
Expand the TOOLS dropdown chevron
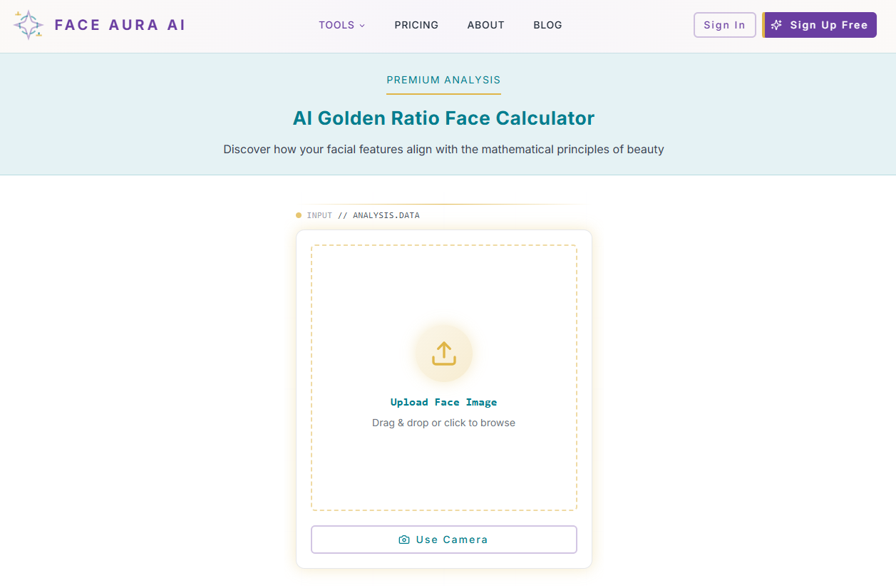[x=362, y=26]
